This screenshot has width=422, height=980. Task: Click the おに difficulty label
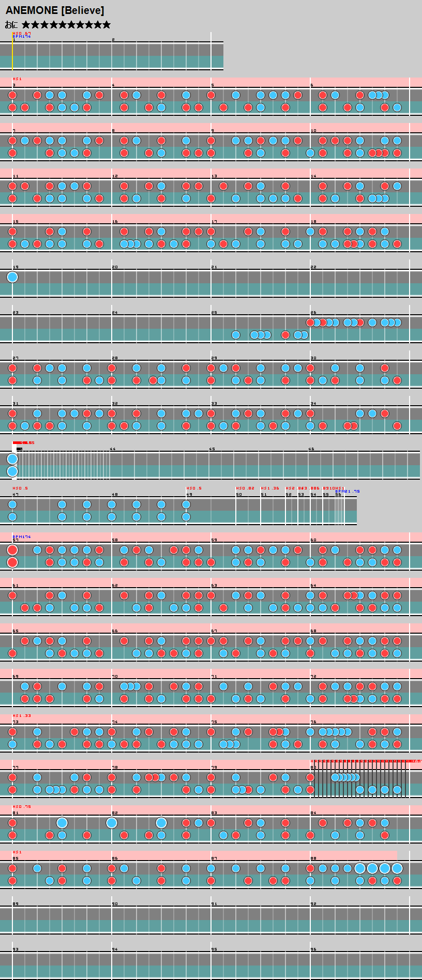[x=11, y=25]
